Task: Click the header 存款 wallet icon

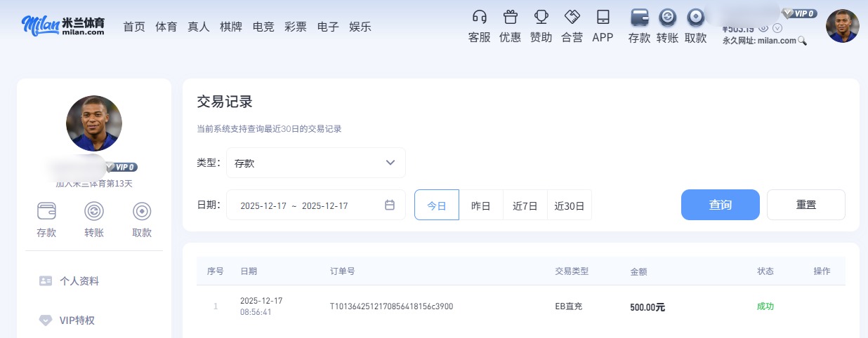Action: coord(640,17)
